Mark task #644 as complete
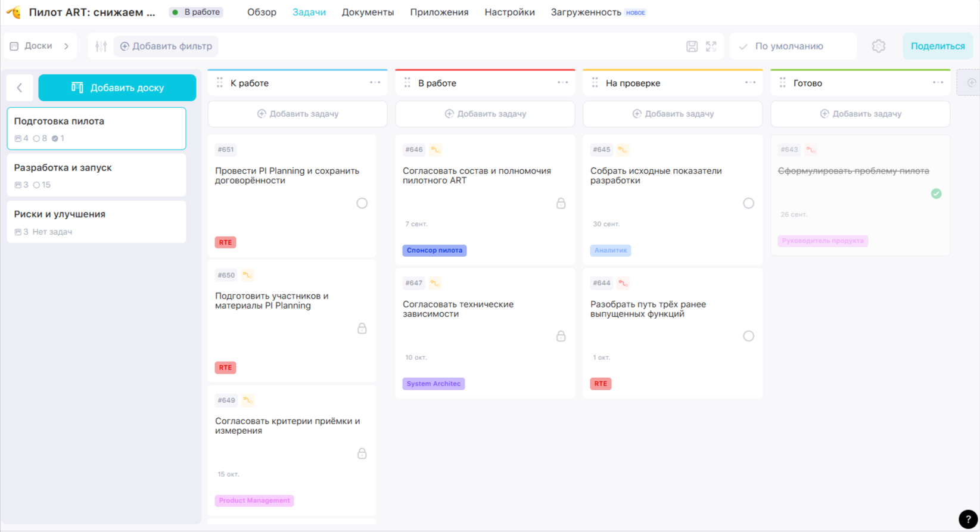Image resolution: width=980 pixels, height=532 pixels. pos(748,337)
